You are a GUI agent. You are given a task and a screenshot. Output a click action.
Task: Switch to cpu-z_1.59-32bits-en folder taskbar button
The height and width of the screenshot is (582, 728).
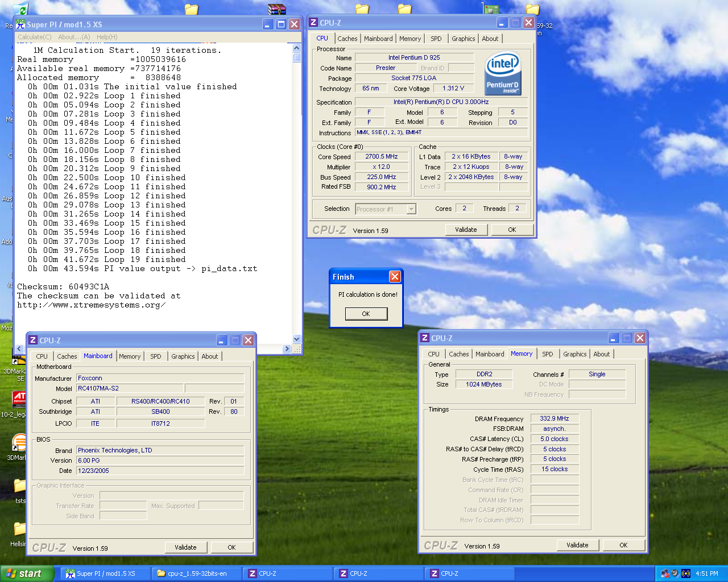(197, 573)
